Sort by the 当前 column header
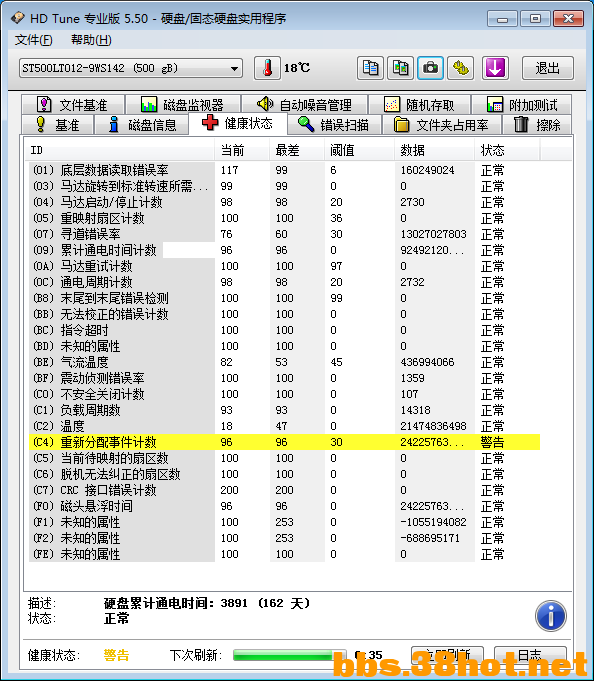Viewport: 594px width, 681px height. 242,150
